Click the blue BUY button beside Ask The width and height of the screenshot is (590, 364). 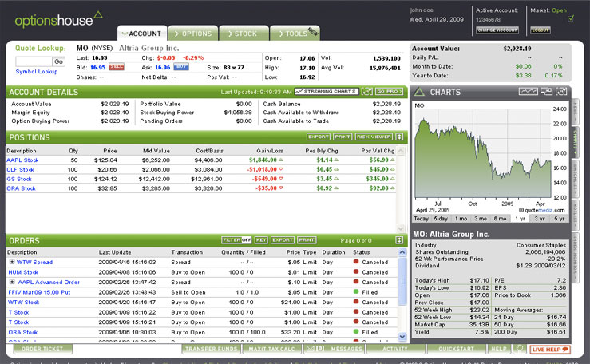[x=181, y=67]
